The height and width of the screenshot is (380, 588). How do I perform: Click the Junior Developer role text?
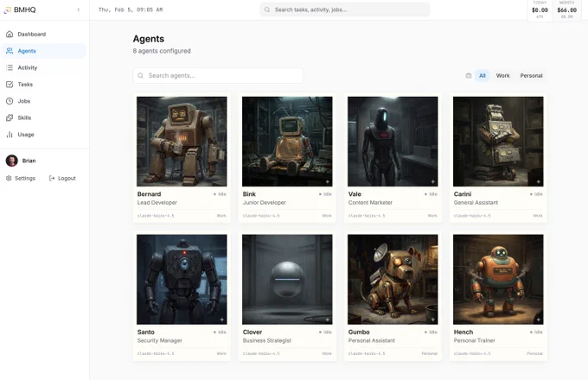click(x=265, y=203)
